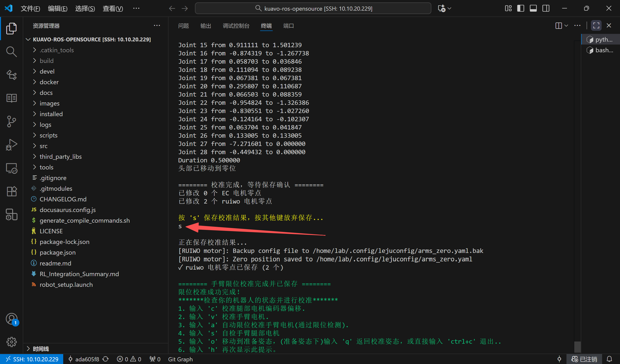Open the split terminal dropdown arrow
This screenshot has width=620, height=364.
point(566,26)
